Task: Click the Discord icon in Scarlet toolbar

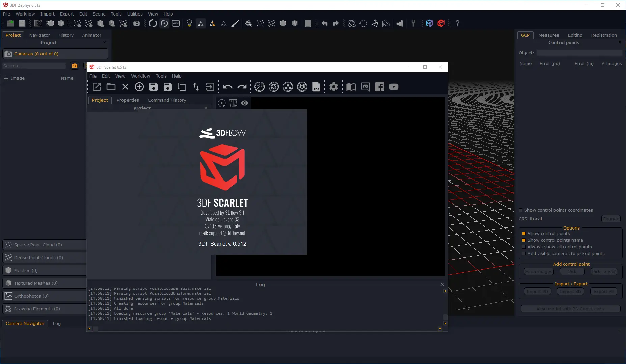Action: click(365, 87)
